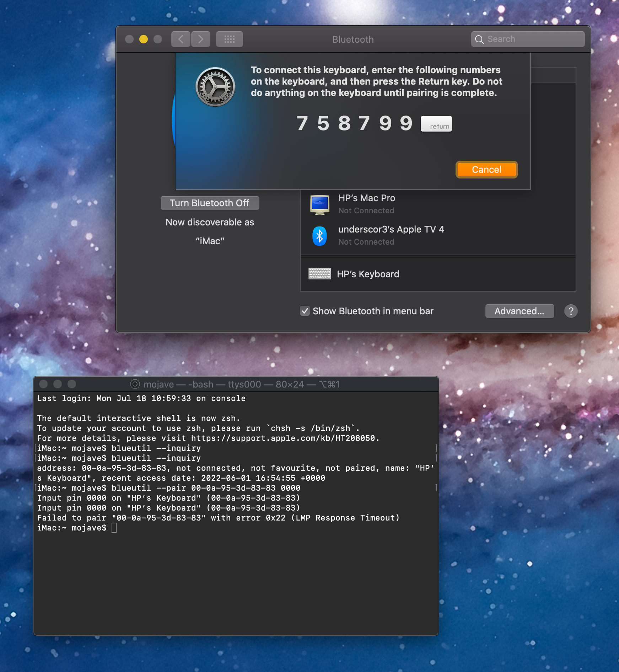Go back with the left arrow toolbar button
This screenshot has height=672, width=619.
pos(181,39)
